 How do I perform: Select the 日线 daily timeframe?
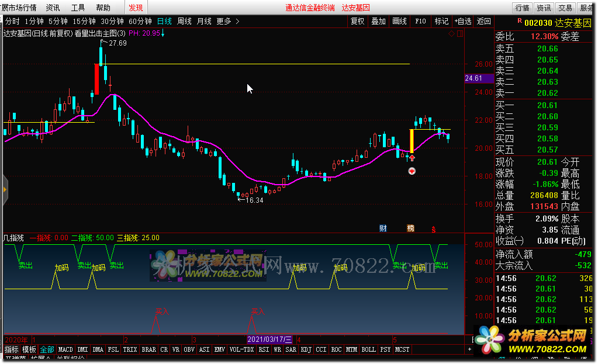tap(164, 22)
